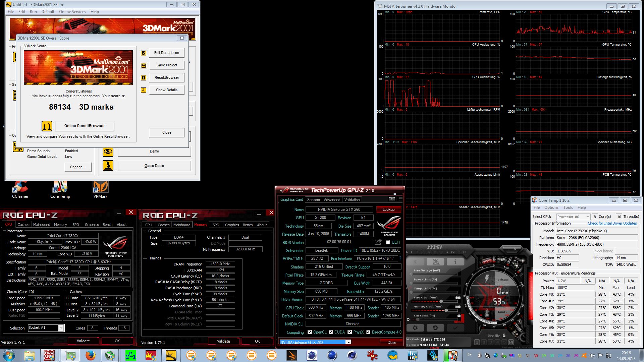Open the CCleaner desktop shortcut
This screenshot has height=362, width=644.
click(20, 190)
